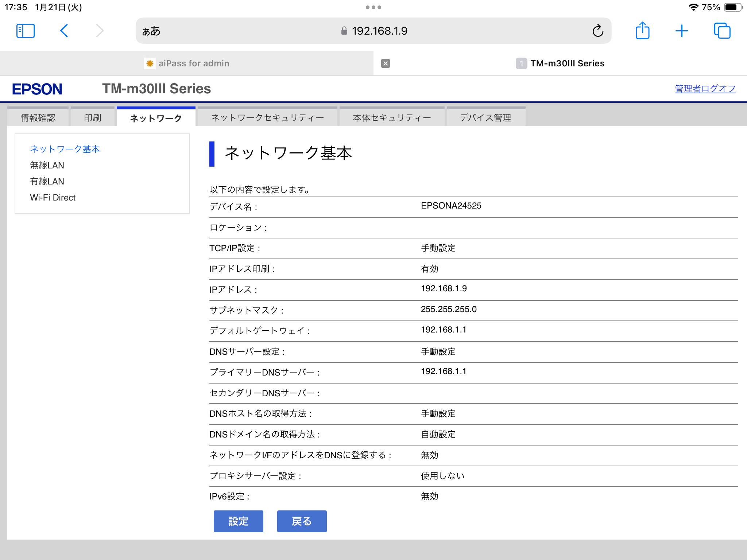Click the ネットワークI/FのアドレスをDNSに登録する value 無効
Image resolution: width=747 pixels, height=560 pixels.
pos(430,455)
